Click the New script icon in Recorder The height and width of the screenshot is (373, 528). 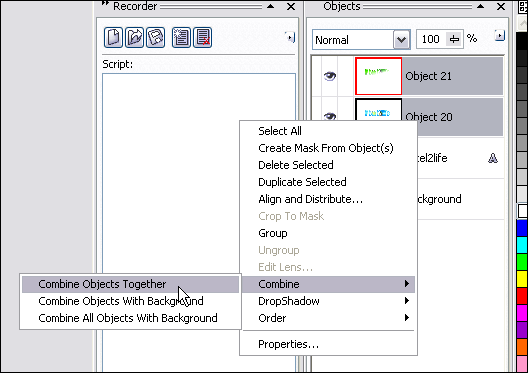pyautogui.click(x=113, y=37)
